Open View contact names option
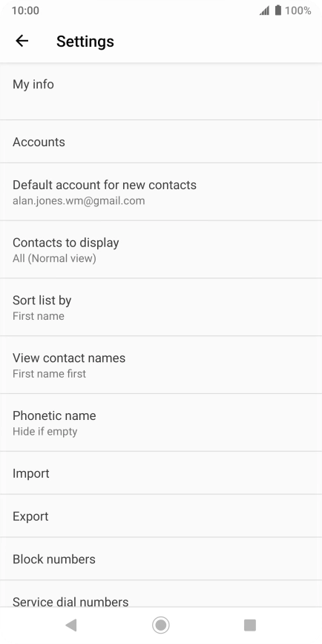This screenshot has height=644, width=322. click(161, 365)
